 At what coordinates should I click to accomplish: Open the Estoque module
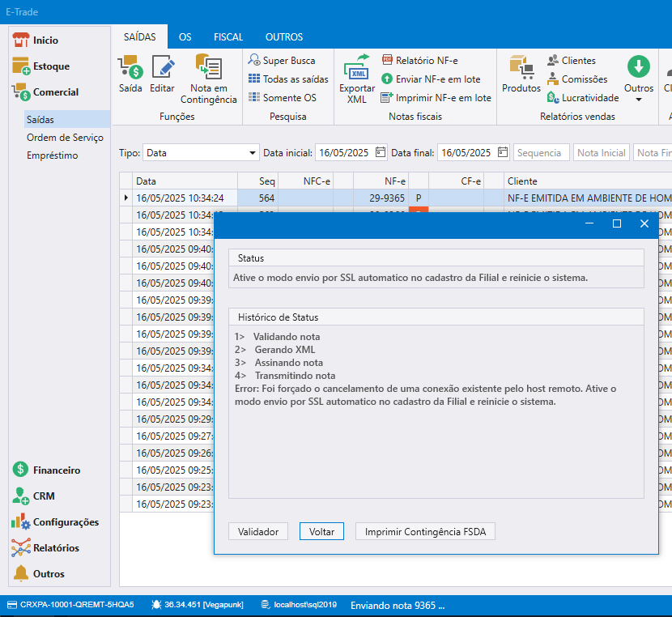pyautogui.click(x=40, y=66)
